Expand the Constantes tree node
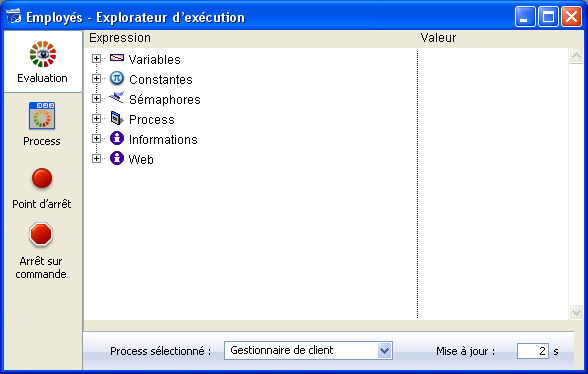 (x=96, y=78)
